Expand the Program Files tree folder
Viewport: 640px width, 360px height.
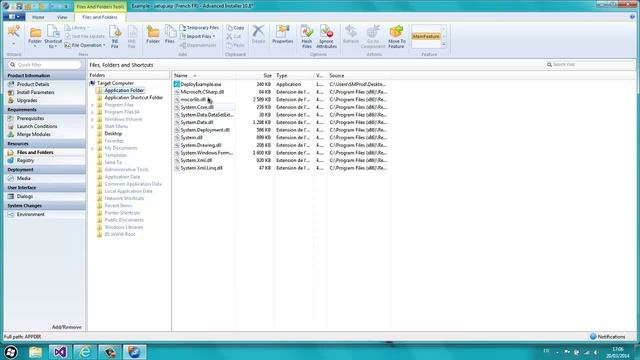click(93, 105)
